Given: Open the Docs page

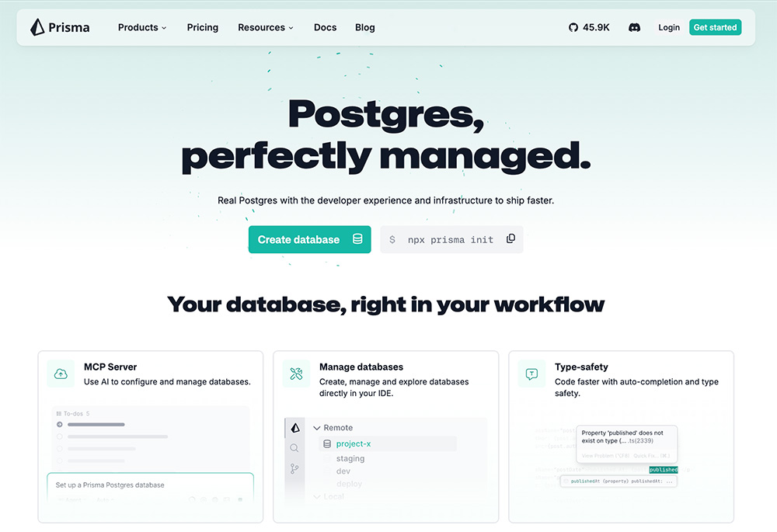Looking at the screenshot, I should (325, 28).
